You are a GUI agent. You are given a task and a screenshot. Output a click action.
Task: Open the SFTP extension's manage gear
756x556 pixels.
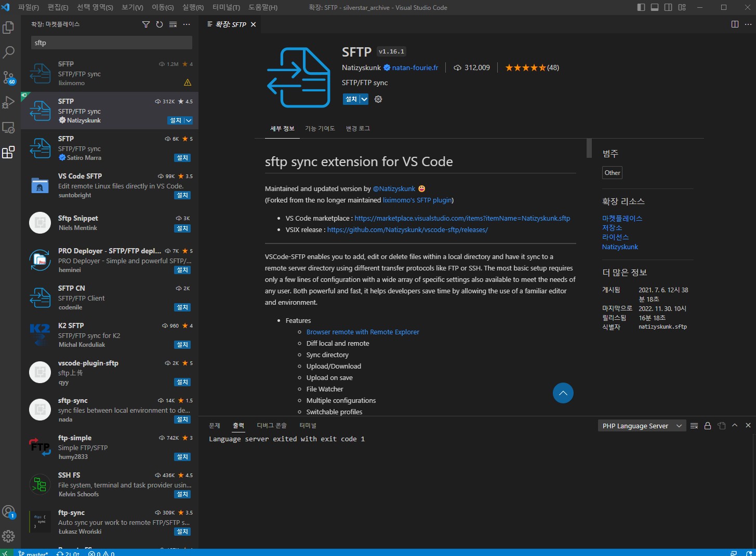pyautogui.click(x=378, y=99)
